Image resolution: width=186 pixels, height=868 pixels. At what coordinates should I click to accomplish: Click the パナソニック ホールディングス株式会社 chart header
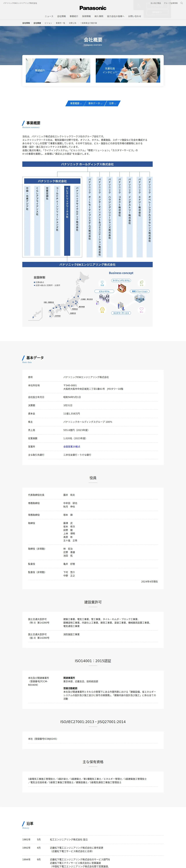tap(87, 164)
